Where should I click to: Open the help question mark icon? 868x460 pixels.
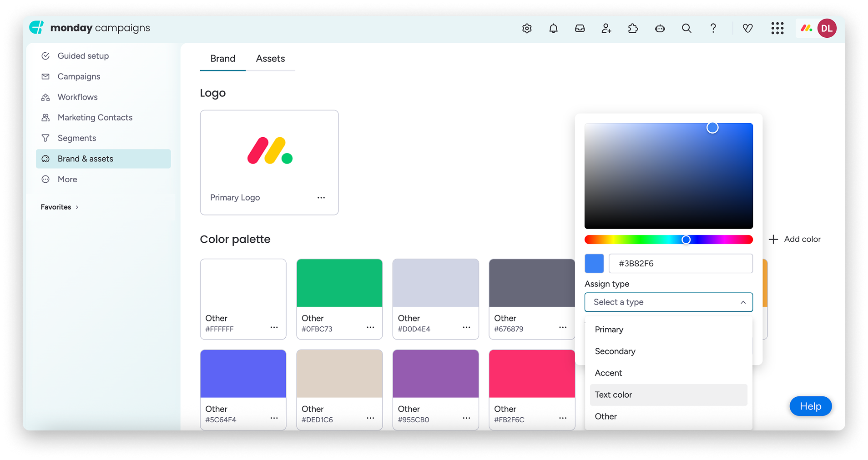point(713,28)
